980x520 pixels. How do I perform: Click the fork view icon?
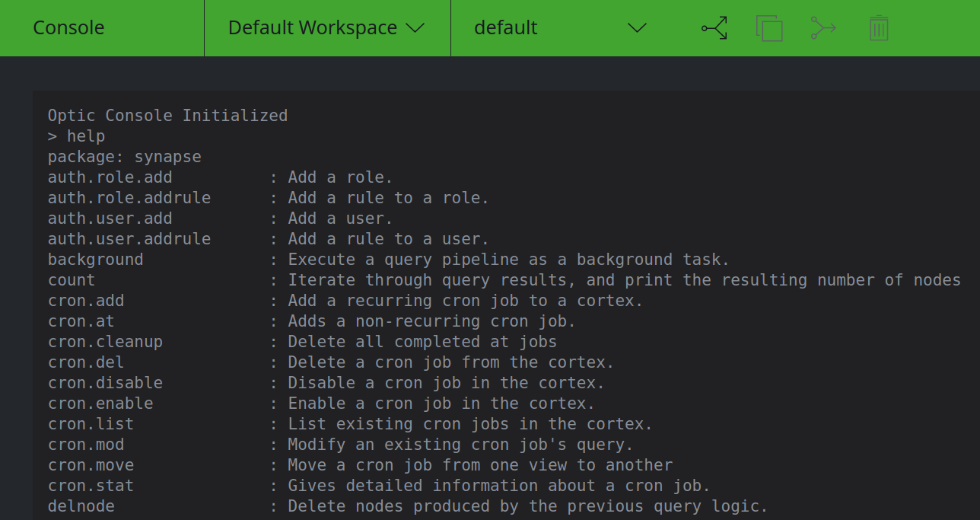point(714,28)
